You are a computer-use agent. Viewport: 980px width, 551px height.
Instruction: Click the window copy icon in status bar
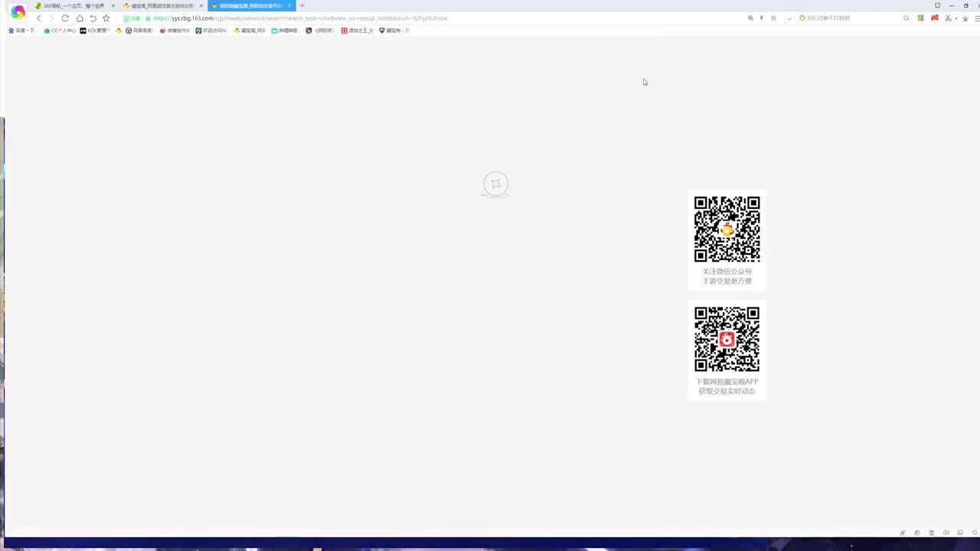coord(917,533)
